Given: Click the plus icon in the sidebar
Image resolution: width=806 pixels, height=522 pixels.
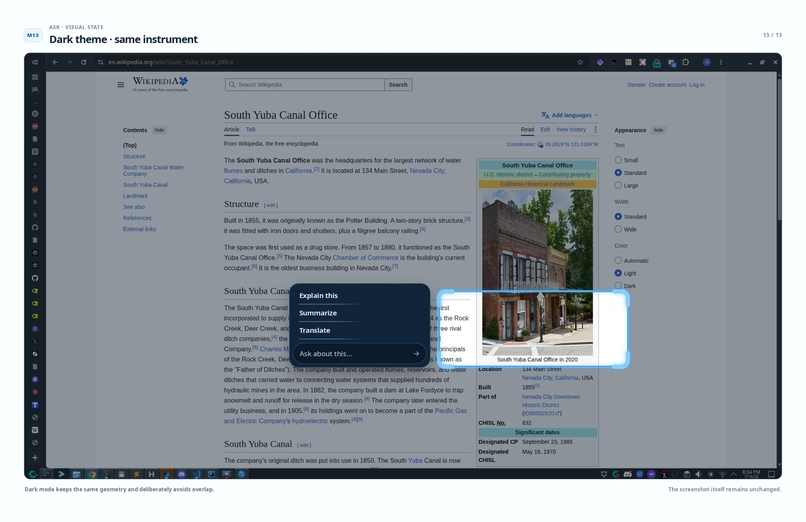Looking at the screenshot, I should tap(35, 457).
